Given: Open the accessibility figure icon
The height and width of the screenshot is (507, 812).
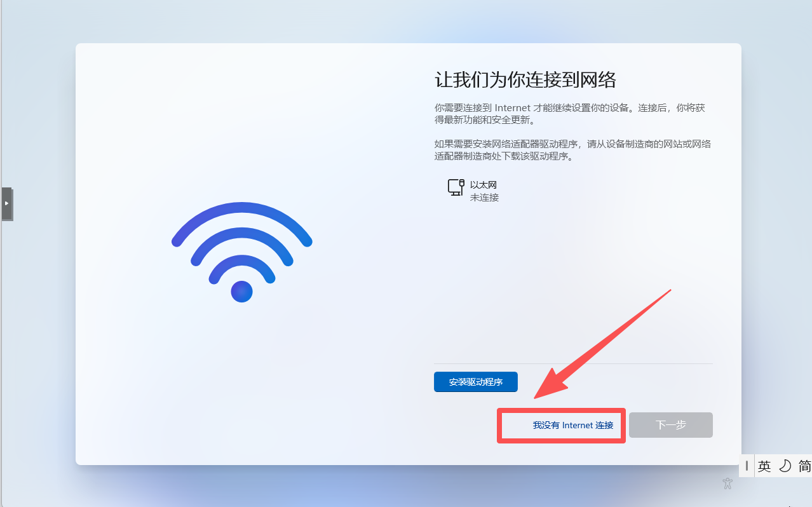Looking at the screenshot, I should coord(728,483).
